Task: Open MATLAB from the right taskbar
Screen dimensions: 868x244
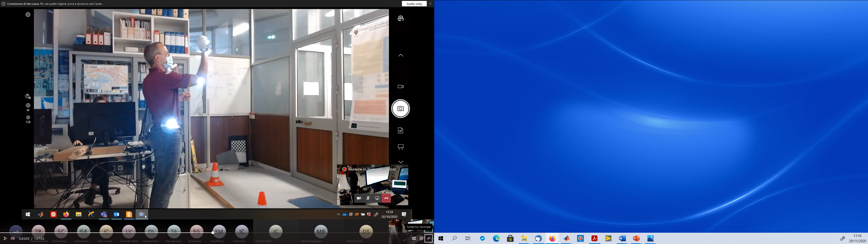Action: click(x=566, y=238)
